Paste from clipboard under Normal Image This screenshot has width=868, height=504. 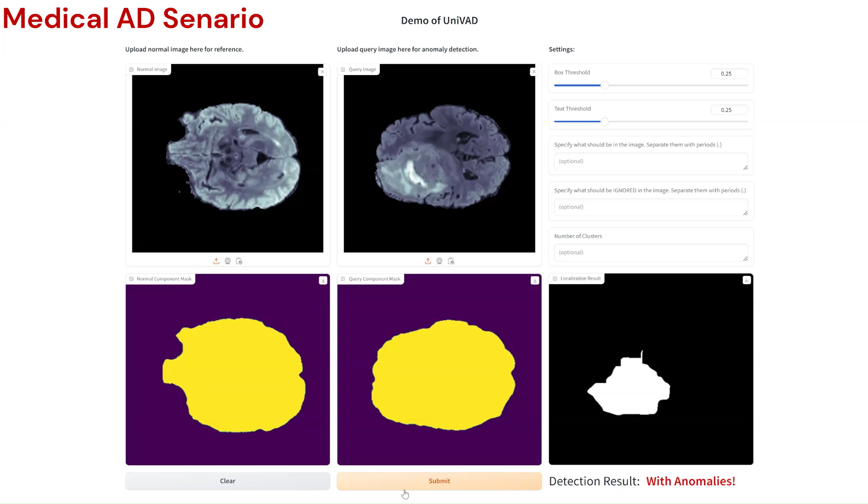[239, 261]
